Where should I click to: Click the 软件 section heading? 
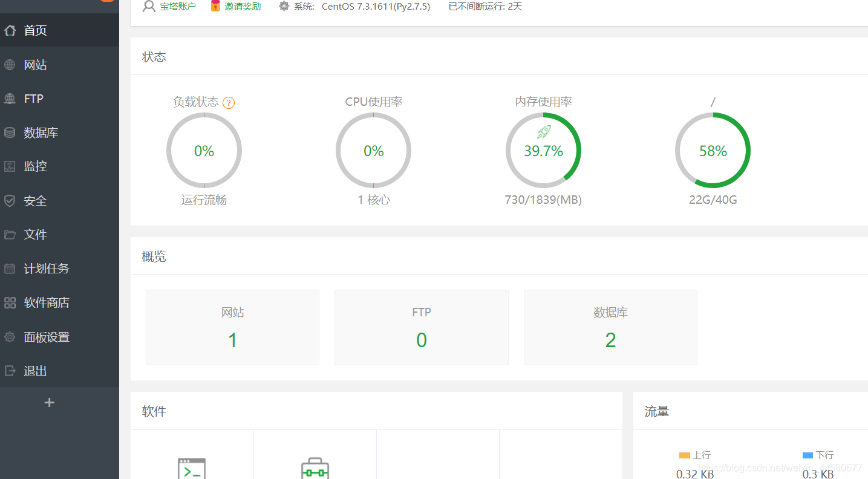(x=154, y=411)
